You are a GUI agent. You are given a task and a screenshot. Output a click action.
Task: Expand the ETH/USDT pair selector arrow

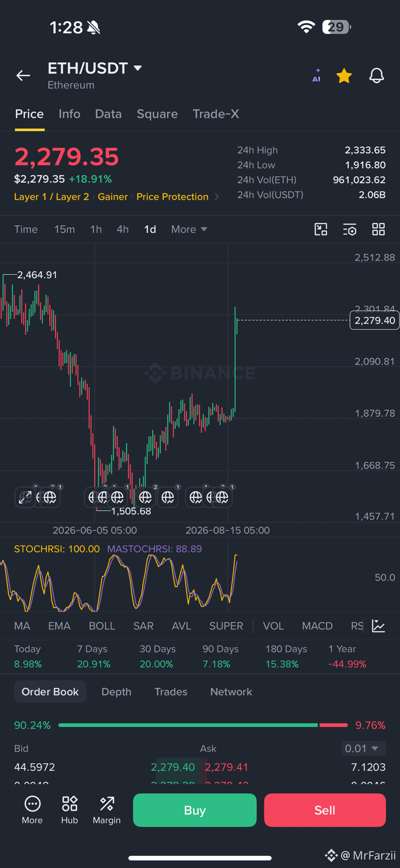[x=138, y=68]
